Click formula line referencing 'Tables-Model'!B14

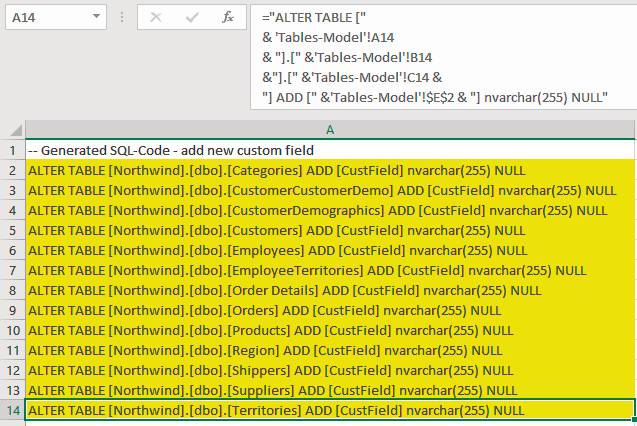[347, 57]
